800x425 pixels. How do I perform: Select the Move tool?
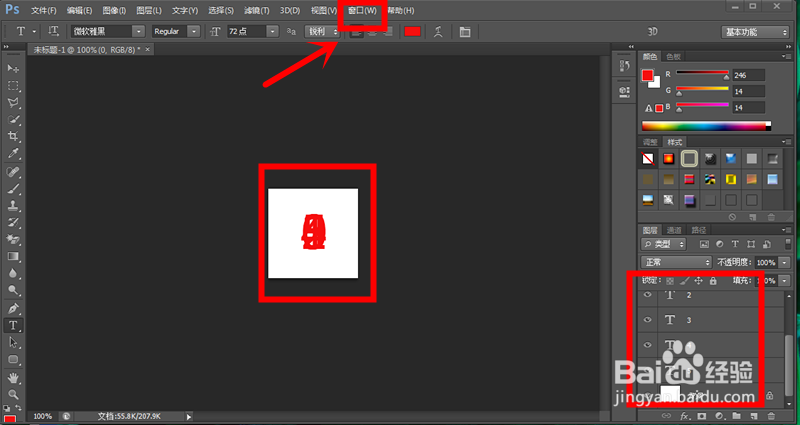13,68
